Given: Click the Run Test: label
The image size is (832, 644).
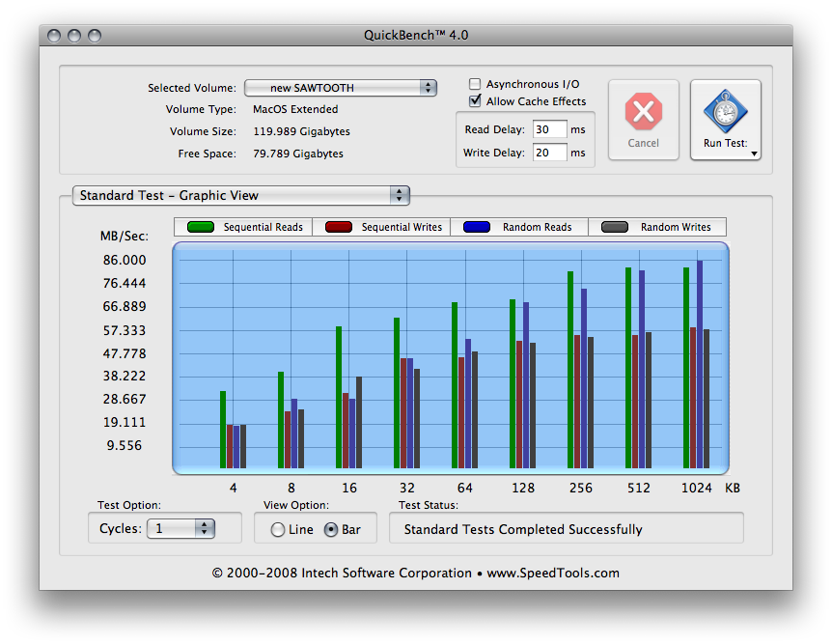Looking at the screenshot, I should [x=726, y=143].
